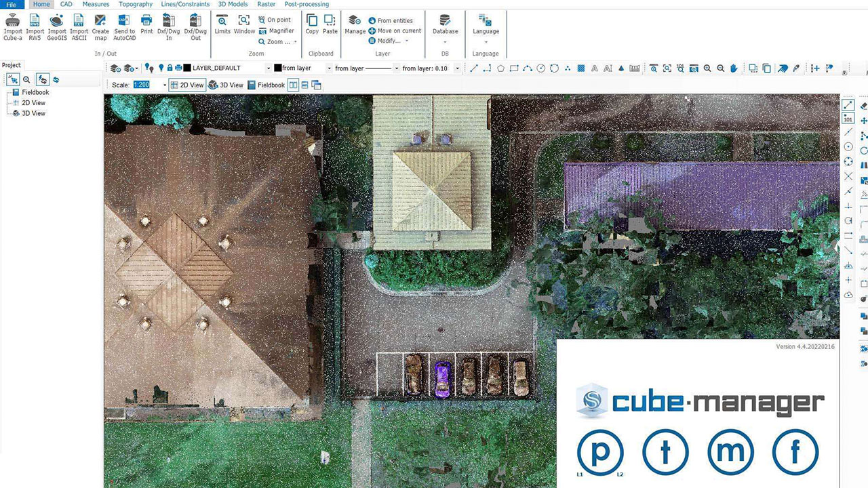The width and height of the screenshot is (868, 488).
Task: Toggle the layer visibility lightbulb icon
Action: [161, 68]
